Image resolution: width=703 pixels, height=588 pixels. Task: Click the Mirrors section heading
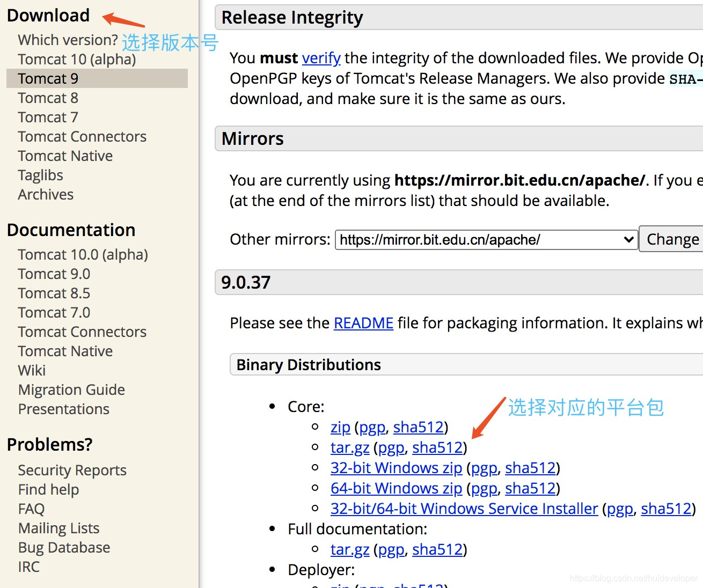(x=252, y=139)
